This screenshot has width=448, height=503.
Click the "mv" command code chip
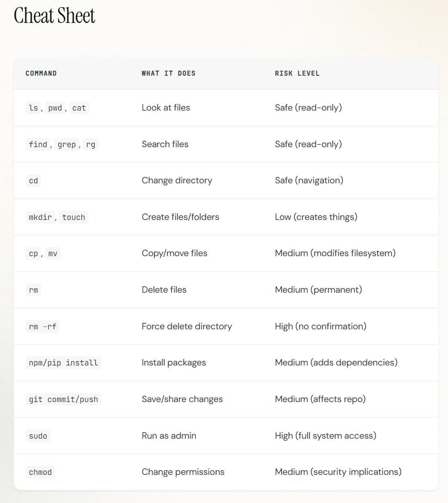53,254
